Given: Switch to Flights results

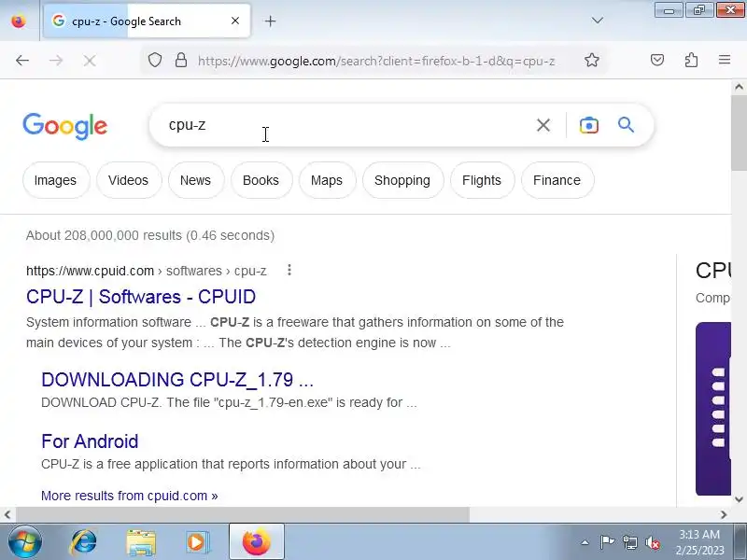Looking at the screenshot, I should 482,180.
